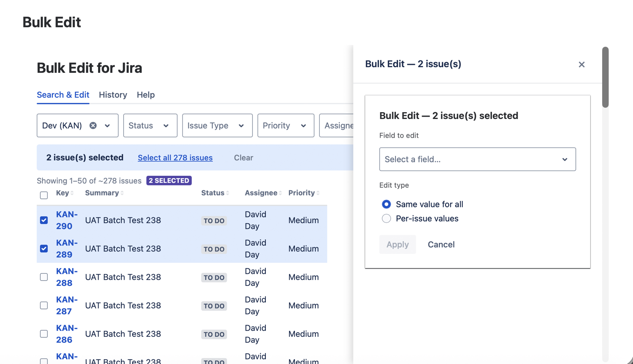Clear the Dev (KAN) project filter

click(x=93, y=126)
